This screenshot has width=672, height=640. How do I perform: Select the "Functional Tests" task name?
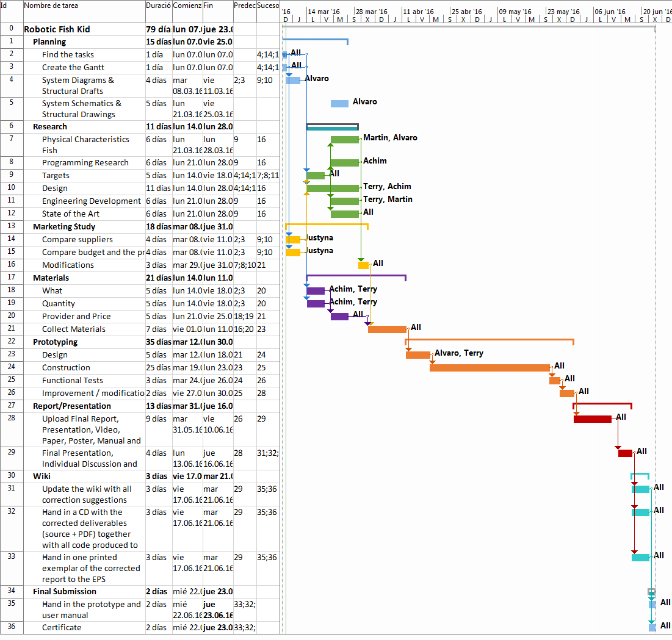[x=72, y=380]
